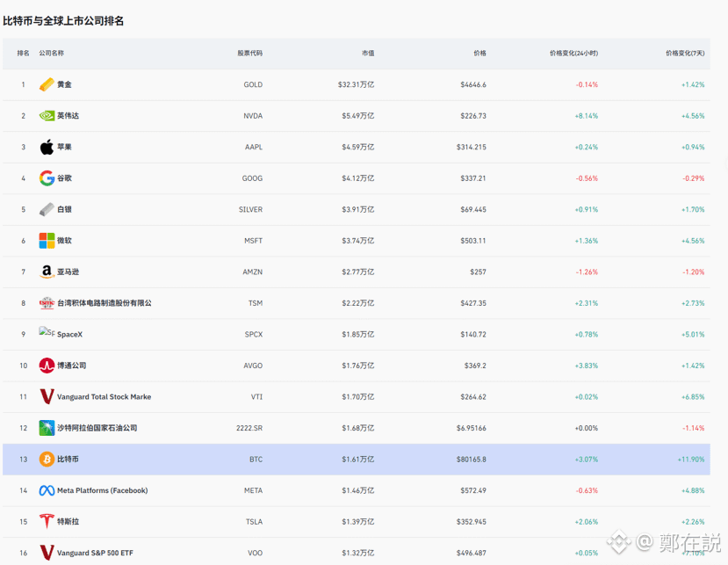Click the GOLD ticker code

[x=253, y=84]
